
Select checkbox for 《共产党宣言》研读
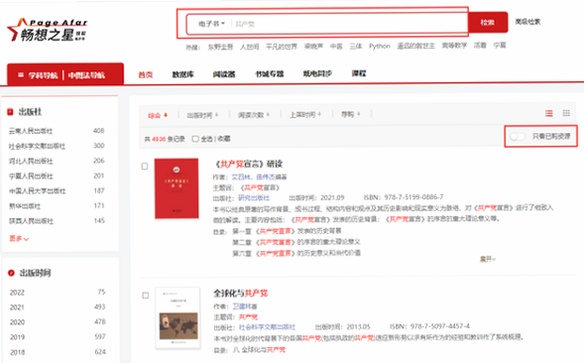pyautogui.click(x=145, y=166)
